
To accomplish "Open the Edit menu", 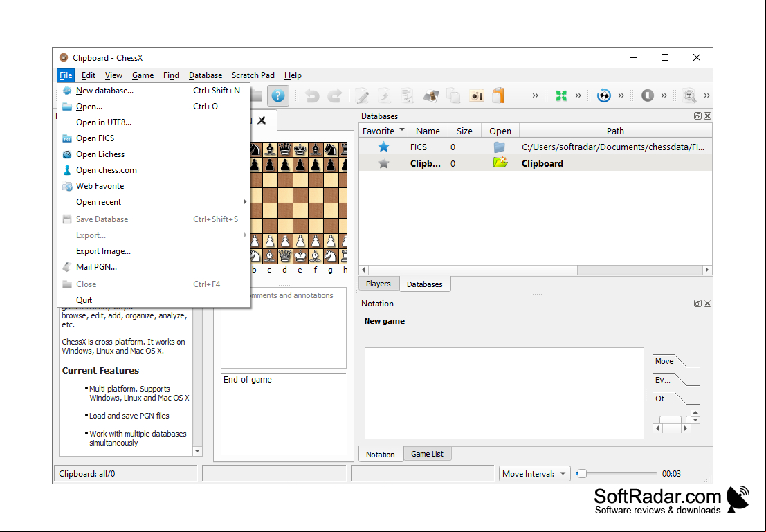I will pos(89,75).
